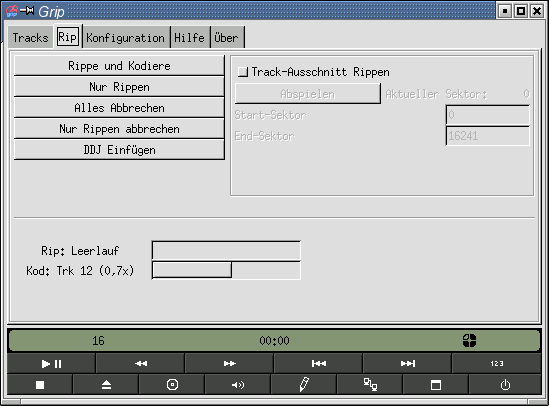Skip to the next track
Viewport: 549px width, 406px height.
407,363
